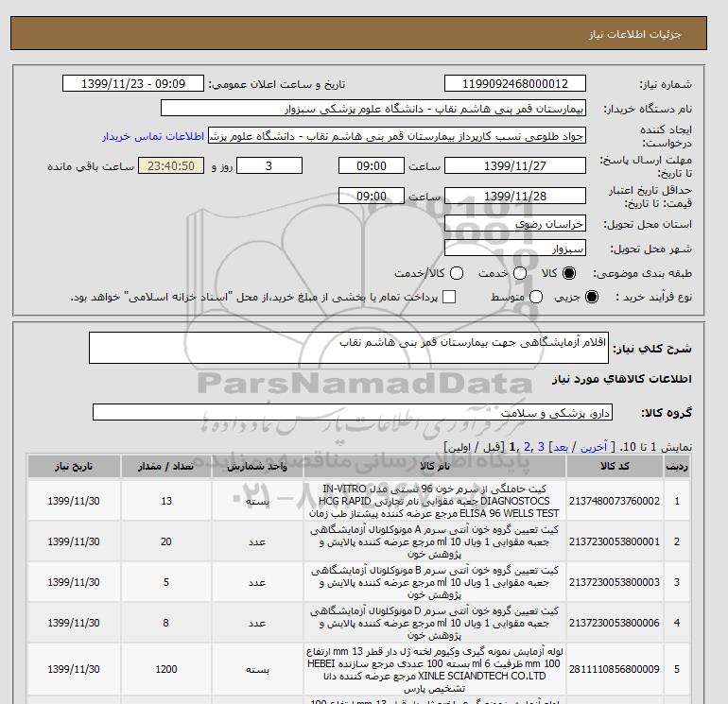Click the نام کالا column header
This screenshot has height=704, width=728.
coord(435,467)
